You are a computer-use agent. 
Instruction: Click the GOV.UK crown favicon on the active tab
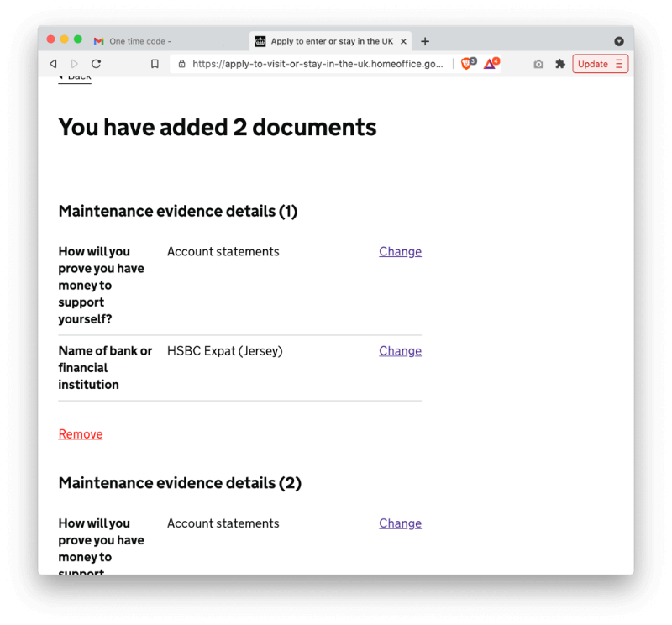[260, 41]
